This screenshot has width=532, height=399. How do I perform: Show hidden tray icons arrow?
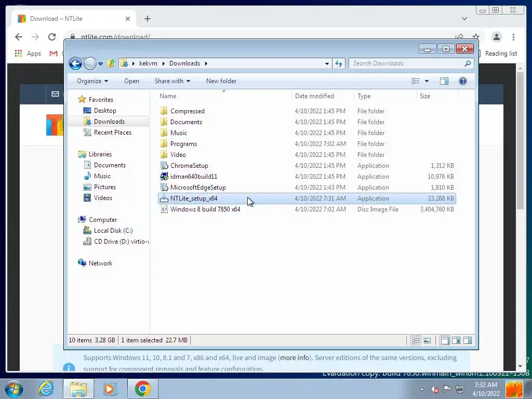tap(422, 389)
